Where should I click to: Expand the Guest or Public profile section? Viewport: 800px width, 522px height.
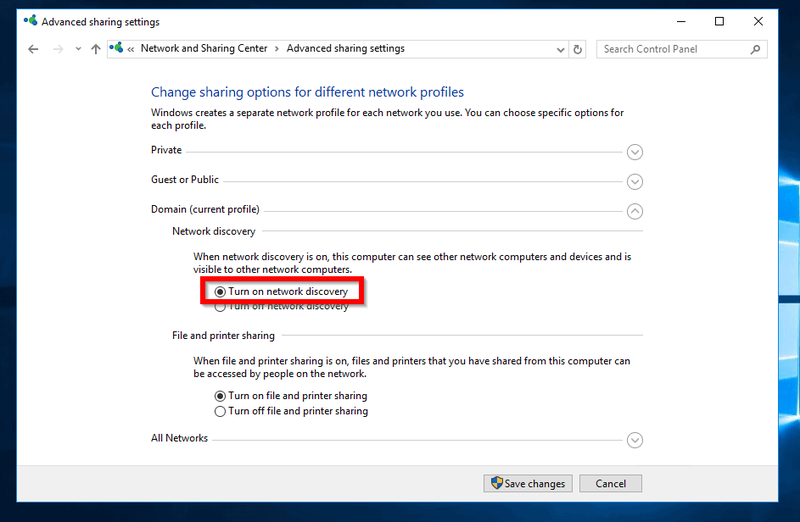(635, 182)
